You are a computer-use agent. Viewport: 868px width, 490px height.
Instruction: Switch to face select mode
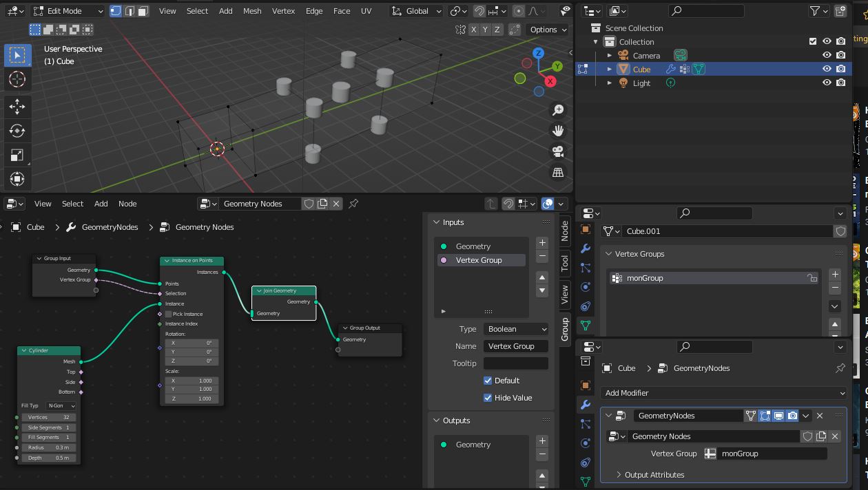coord(143,11)
